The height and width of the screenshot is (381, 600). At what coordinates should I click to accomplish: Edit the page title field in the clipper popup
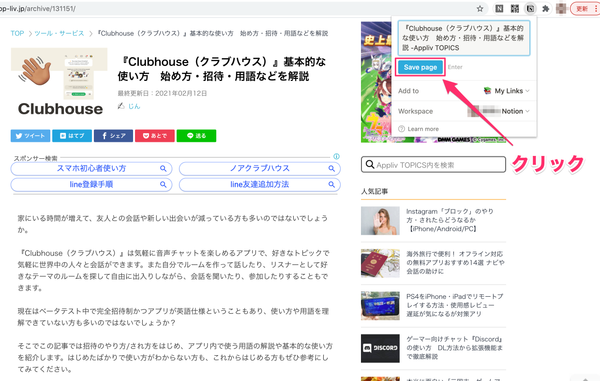click(464, 38)
